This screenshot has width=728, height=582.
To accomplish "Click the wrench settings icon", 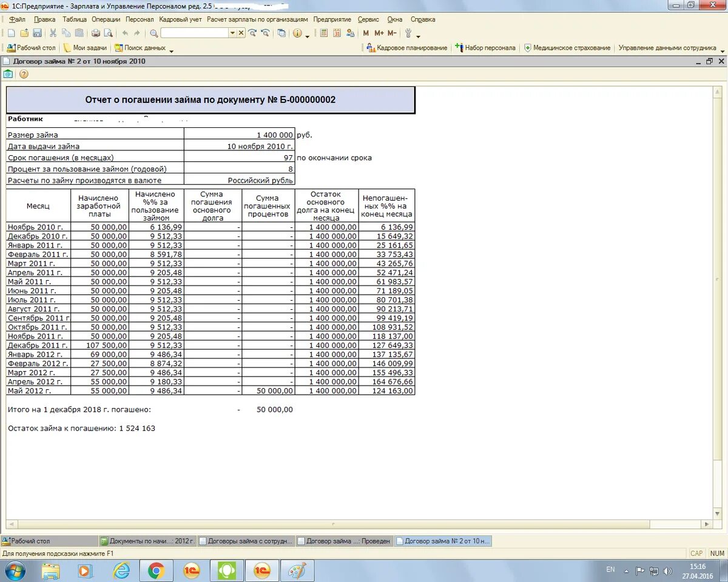I will 408,33.
